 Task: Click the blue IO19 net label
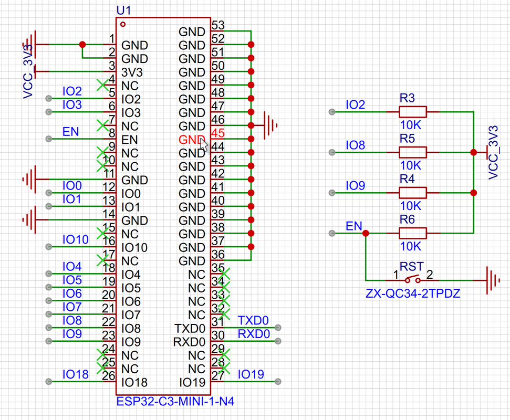(251, 374)
